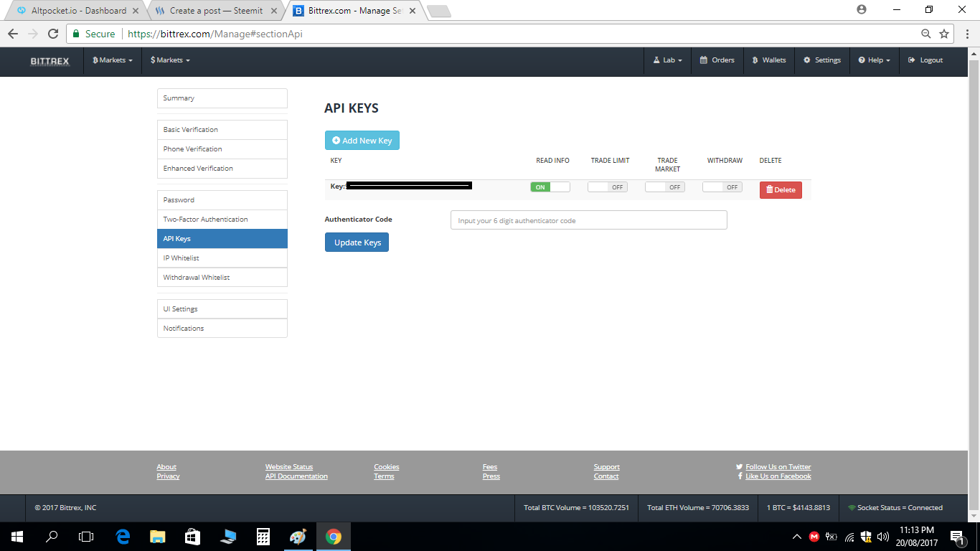The width and height of the screenshot is (980, 551).
Task: Open Privacy footer link
Action: [x=168, y=476]
